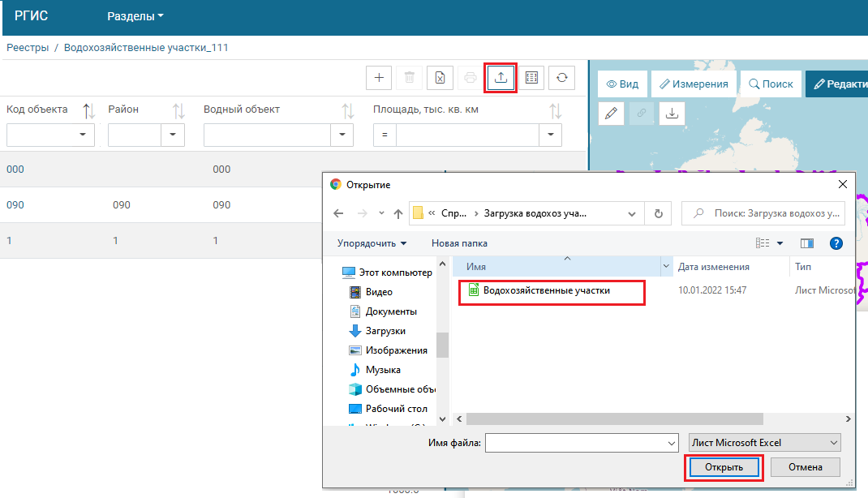The height and width of the screenshot is (498, 868).
Task: Toggle the preview pane in file dialog
Action: [x=806, y=243]
